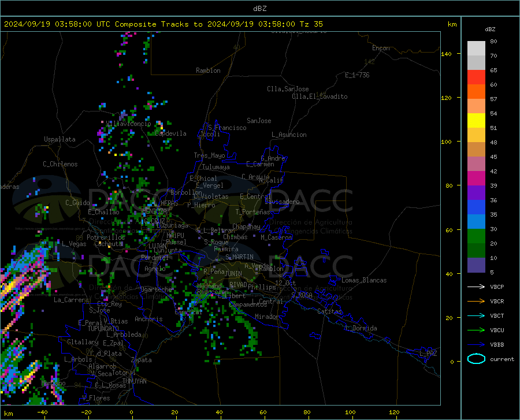Click the Capdevila label on map
Image resolution: width=520 pixels, height=420 pixels.
(x=171, y=133)
